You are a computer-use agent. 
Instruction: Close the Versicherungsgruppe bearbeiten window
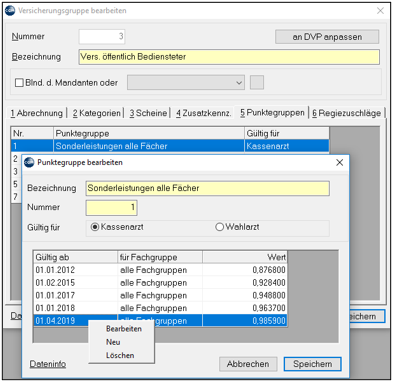click(380, 11)
